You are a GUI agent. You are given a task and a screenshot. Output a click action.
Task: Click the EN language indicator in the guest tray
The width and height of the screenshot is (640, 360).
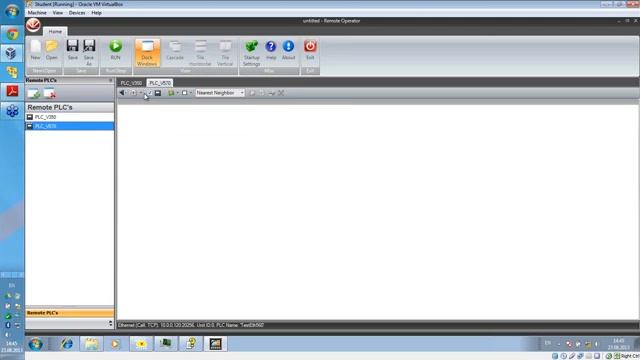548,343
